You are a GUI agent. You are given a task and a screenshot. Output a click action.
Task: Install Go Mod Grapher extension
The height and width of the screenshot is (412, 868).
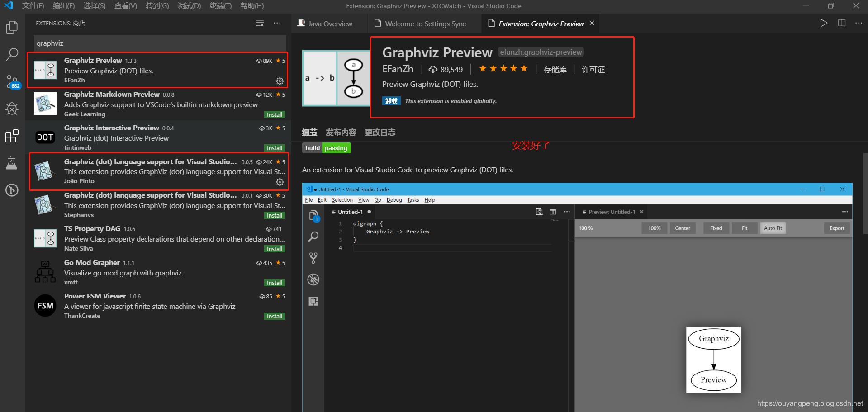point(275,283)
